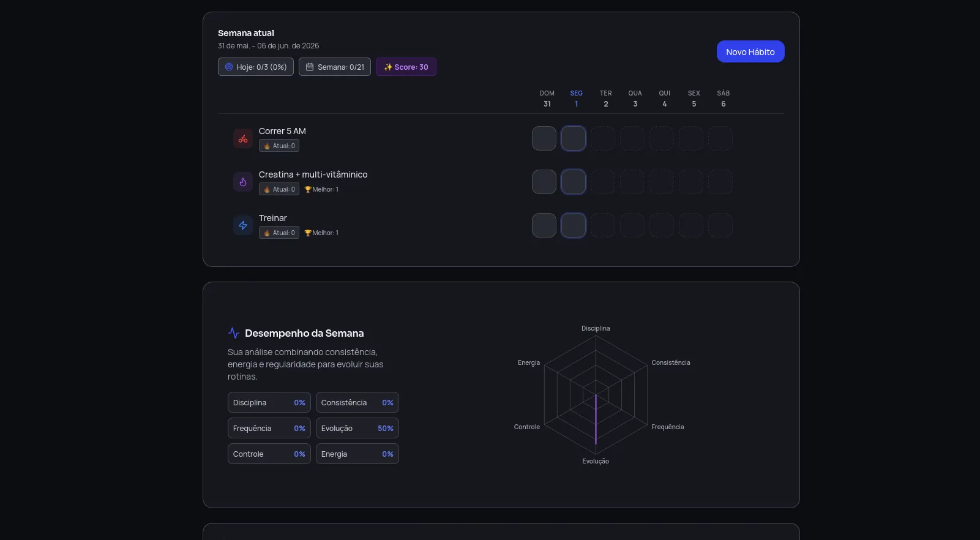Toggle Creatina habit for Sunday (DOM 31)
Image resolution: width=980 pixels, height=540 pixels.
(x=544, y=182)
